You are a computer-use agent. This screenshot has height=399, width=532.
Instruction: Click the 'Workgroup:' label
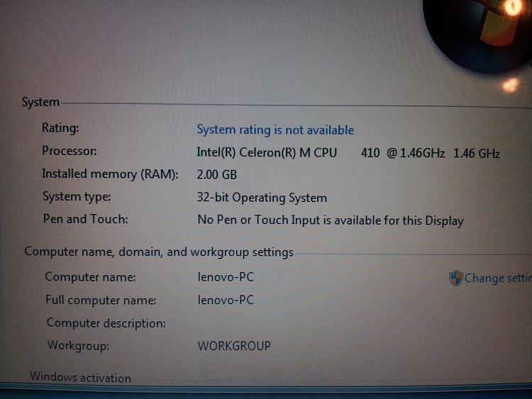click(78, 345)
